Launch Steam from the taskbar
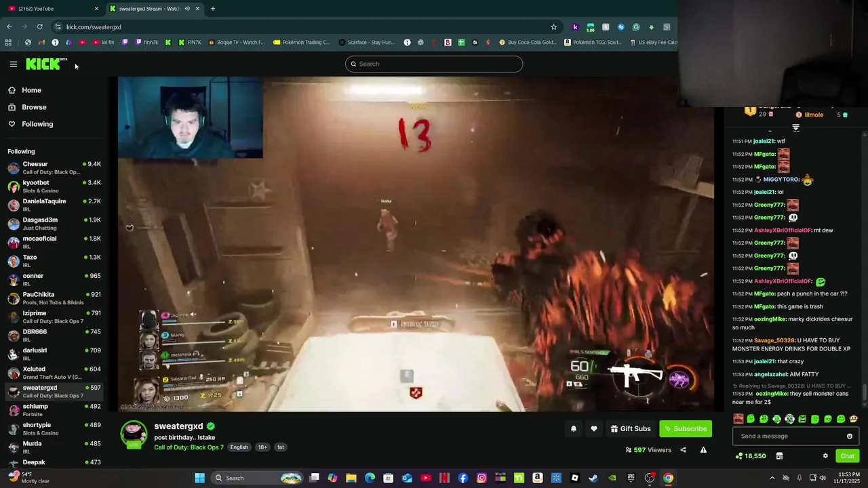868x488 pixels. point(593,478)
